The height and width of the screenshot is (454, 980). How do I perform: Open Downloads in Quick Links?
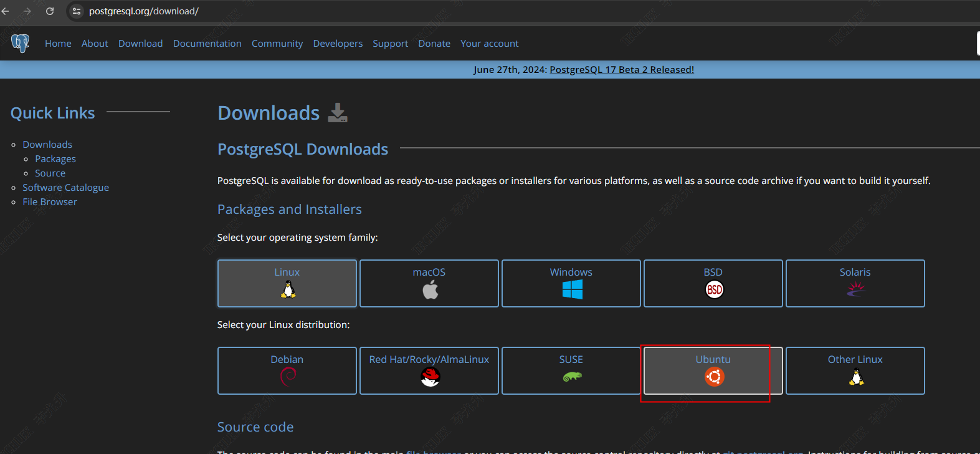pos(47,145)
